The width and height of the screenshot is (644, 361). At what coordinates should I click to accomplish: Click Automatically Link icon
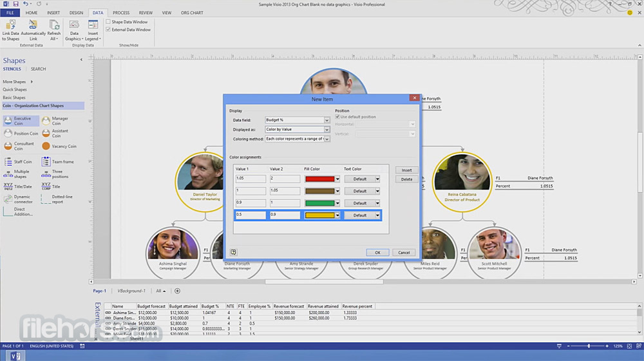pyautogui.click(x=33, y=25)
